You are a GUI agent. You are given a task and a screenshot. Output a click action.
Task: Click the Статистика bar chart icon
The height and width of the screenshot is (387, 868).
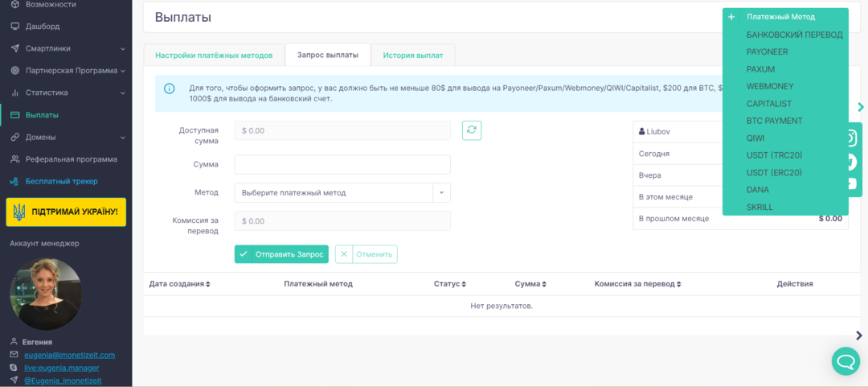[15, 93]
